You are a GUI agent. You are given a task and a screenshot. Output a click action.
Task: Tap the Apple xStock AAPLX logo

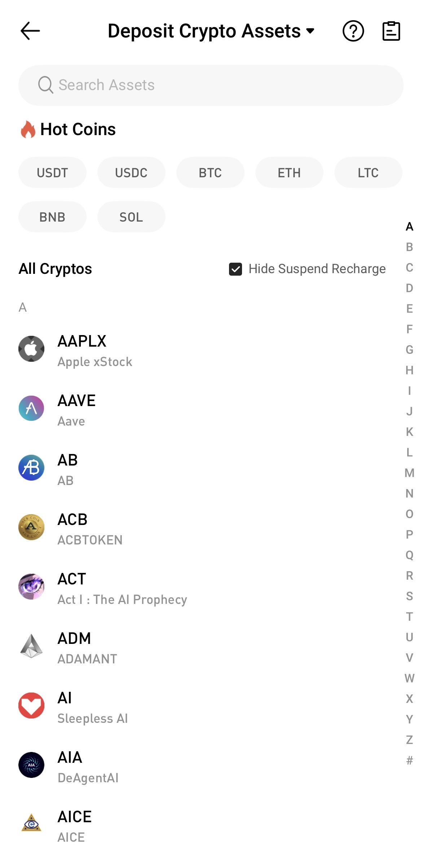tap(31, 349)
